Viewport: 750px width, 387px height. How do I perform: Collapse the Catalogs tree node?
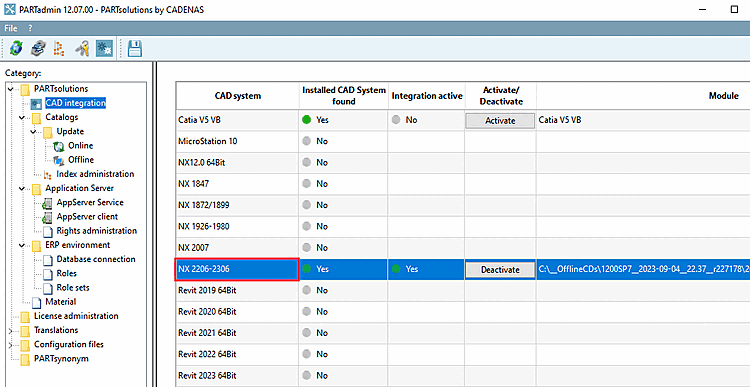point(22,118)
